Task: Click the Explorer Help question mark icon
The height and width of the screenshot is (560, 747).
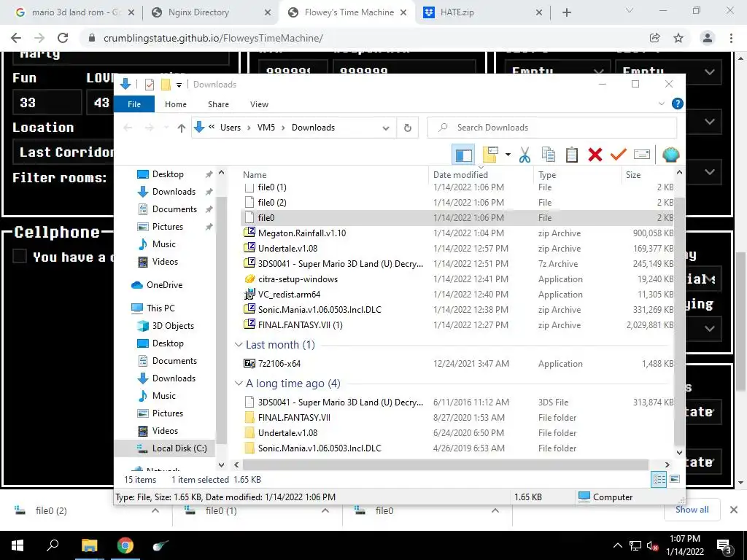Action: pyautogui.click(x=677, y=104)
